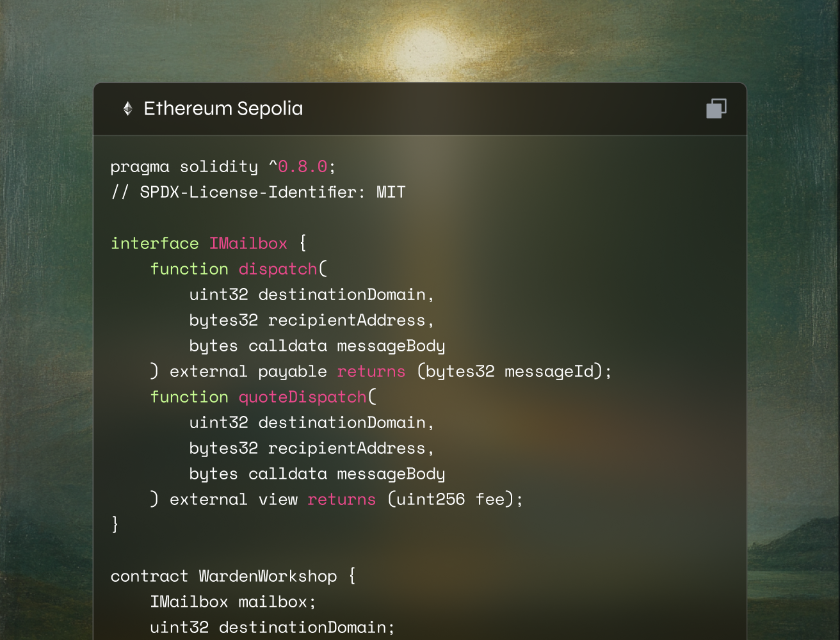The image size is (840, 640).
Task: Click the Ethereum Sepolia title
Action: pyautogui.click(x=223, y=109)
